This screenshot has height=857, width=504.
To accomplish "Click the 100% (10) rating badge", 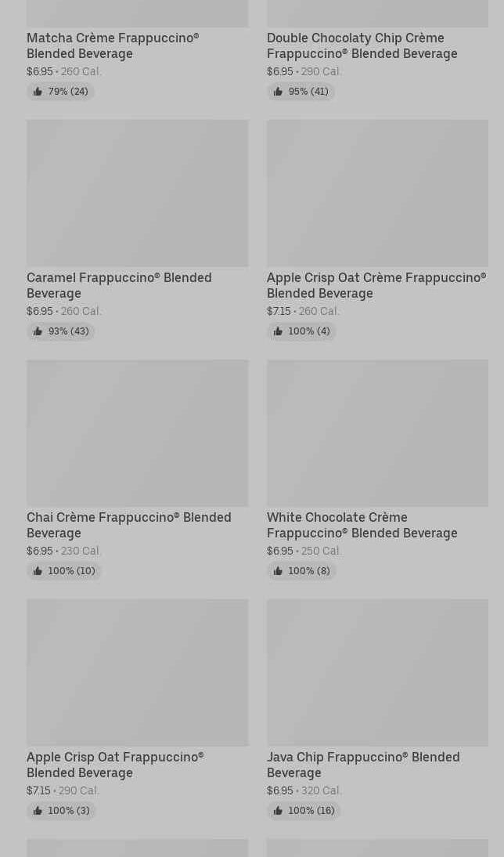I will click(x=64, y=571).
